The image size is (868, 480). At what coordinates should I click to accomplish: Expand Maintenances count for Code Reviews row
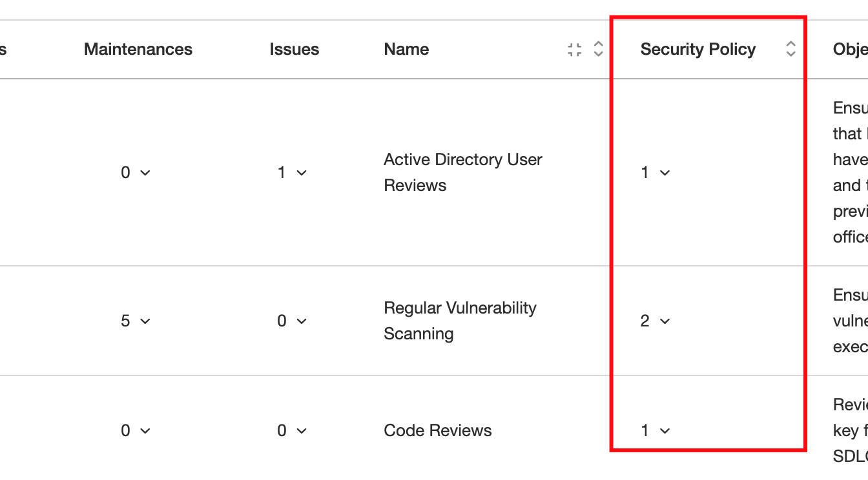click(x=136, y=430)
